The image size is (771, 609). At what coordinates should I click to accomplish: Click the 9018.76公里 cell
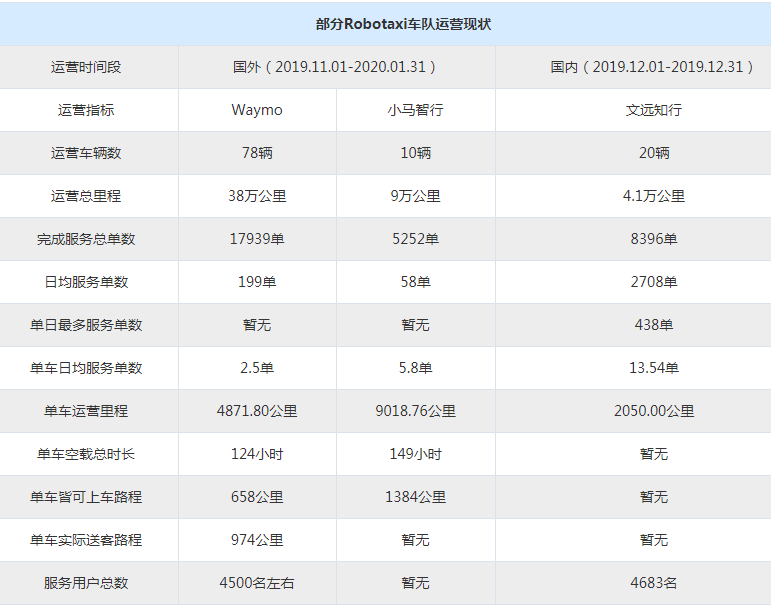(x=415, y=411)
